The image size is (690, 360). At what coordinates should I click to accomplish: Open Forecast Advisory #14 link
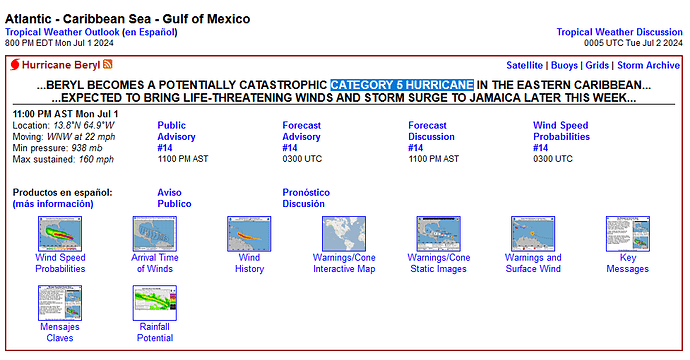coord(301,136)
